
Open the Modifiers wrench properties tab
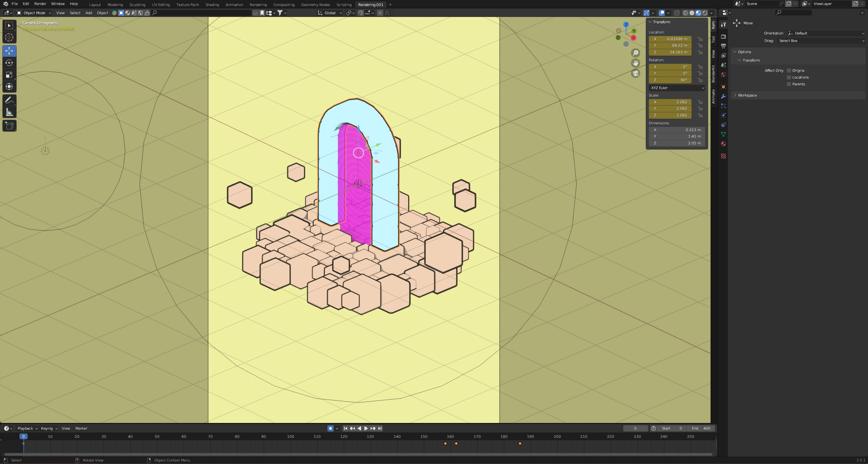click(723, 96)
